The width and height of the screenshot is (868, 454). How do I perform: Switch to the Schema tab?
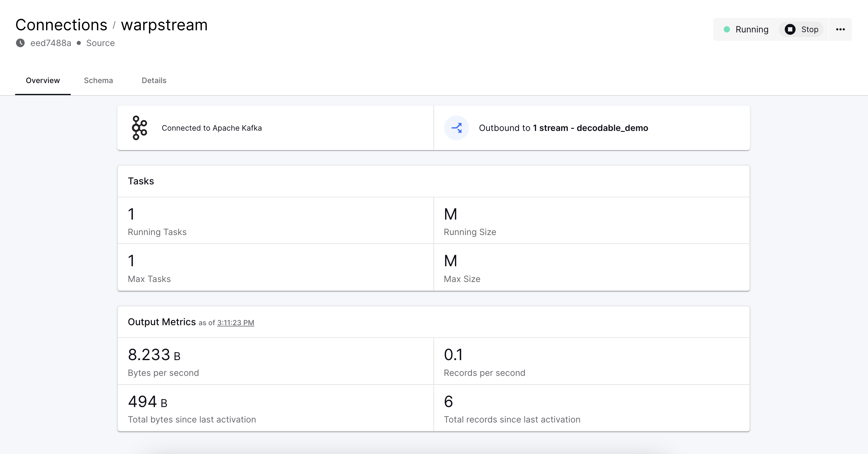tap(99, 81)
